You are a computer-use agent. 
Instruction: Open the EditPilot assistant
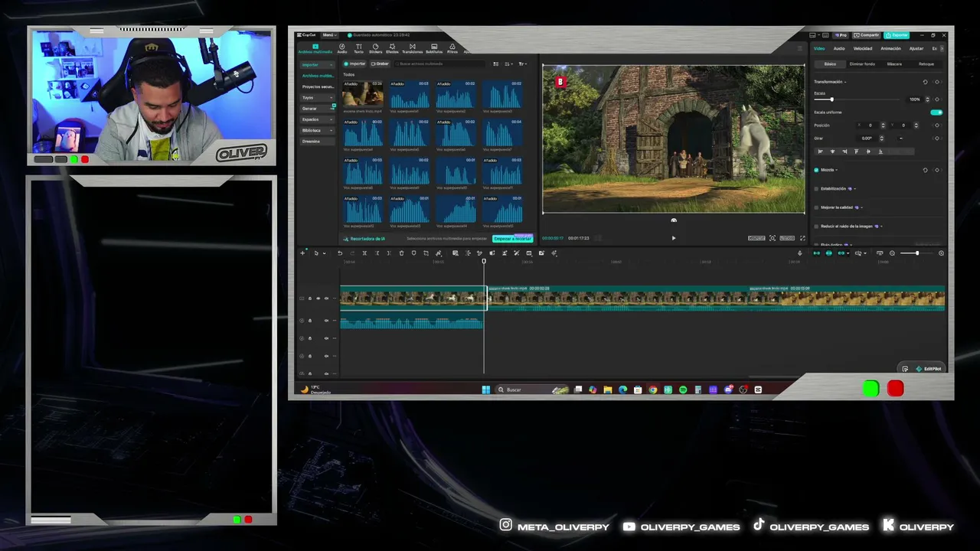pyautogui.click(x=928, y=369)
